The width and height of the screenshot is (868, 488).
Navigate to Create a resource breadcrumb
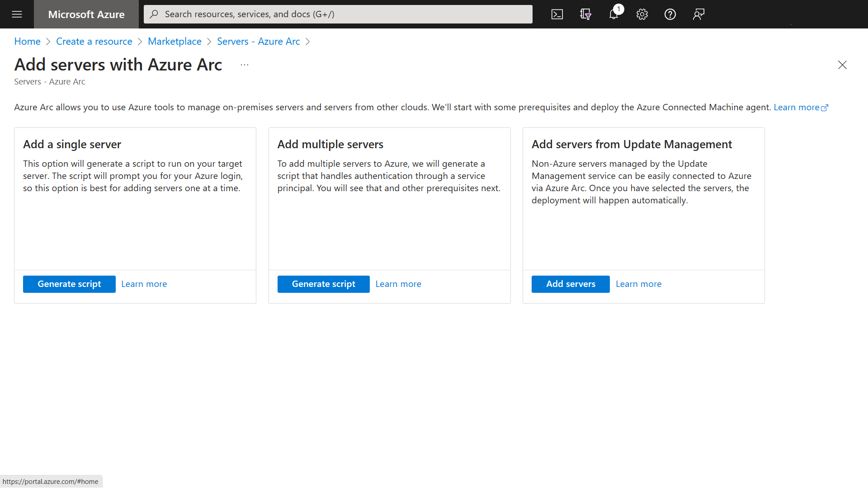(94, 41)
